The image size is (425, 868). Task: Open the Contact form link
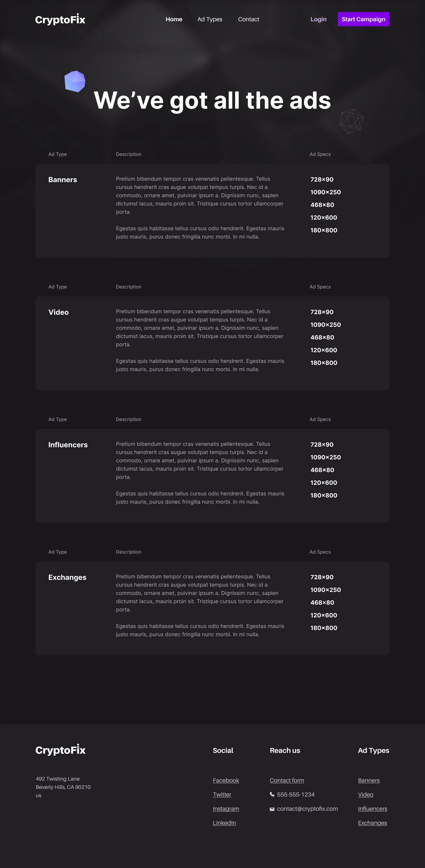tap(287, 780)
